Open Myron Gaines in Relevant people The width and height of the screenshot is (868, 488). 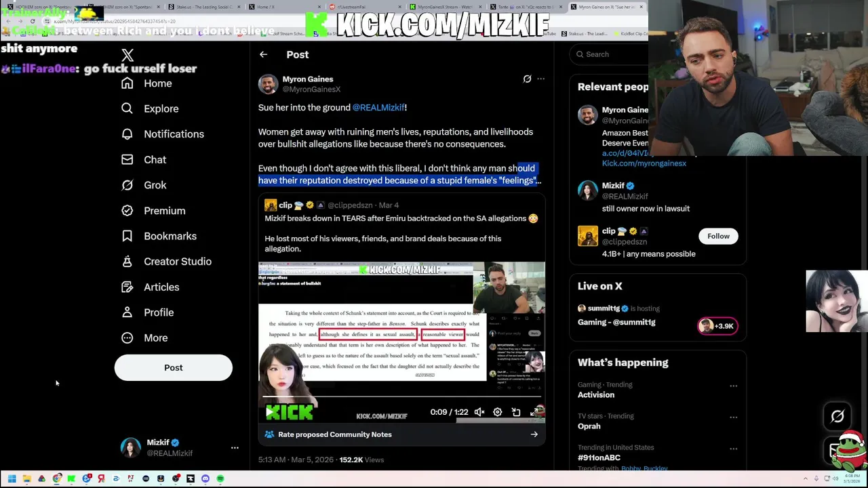(x=625, y=110)
